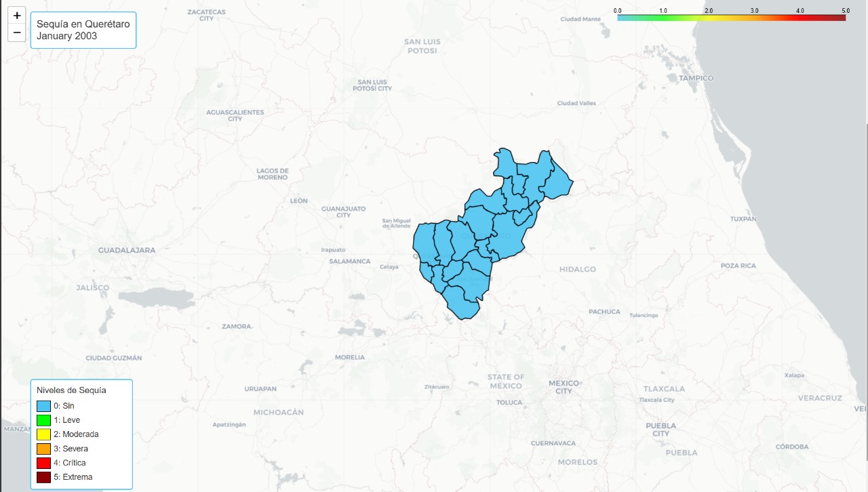Click the 'URUAPAN' map label
The height and width of the screenshot is (492, 868).
261,389
